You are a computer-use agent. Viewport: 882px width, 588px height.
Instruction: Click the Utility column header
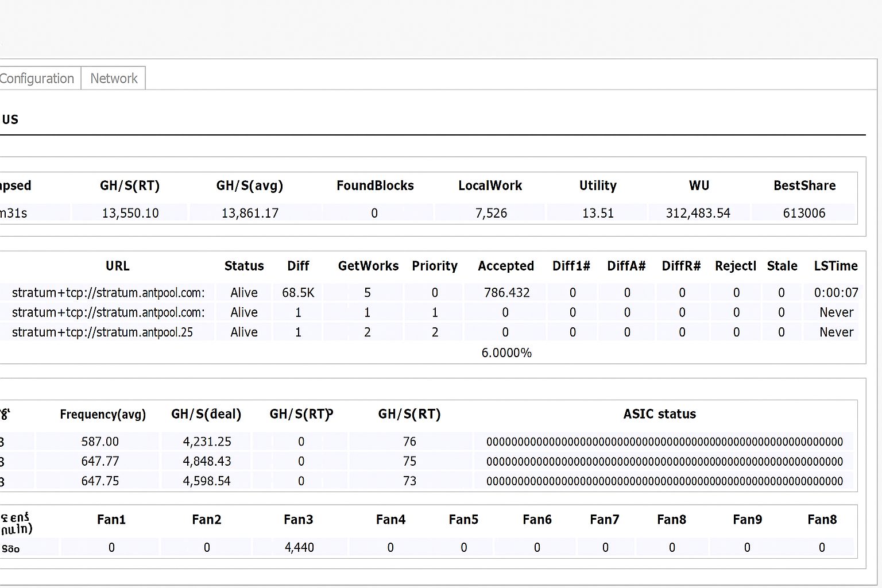(598, 186)
